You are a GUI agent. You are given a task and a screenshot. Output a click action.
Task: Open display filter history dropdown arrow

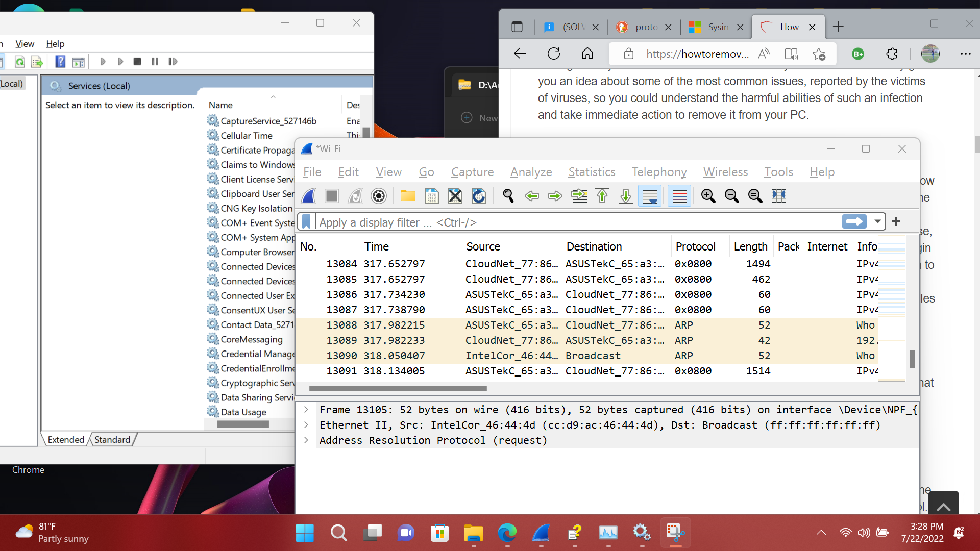(x=877, y=222)
